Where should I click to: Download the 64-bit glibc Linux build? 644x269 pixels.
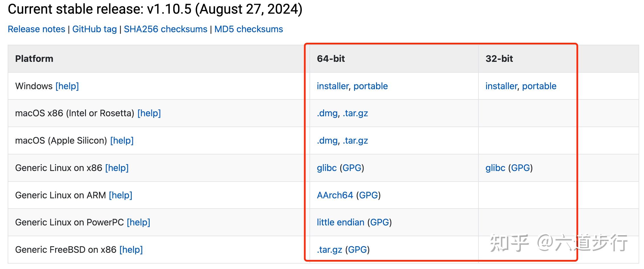click(x=327, y=168)
